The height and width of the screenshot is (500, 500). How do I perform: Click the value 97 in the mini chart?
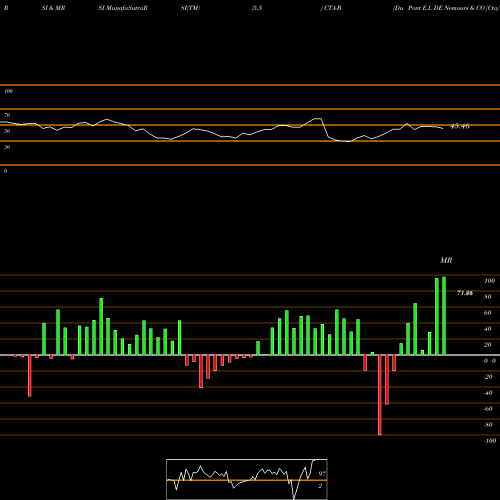[322, 474]
